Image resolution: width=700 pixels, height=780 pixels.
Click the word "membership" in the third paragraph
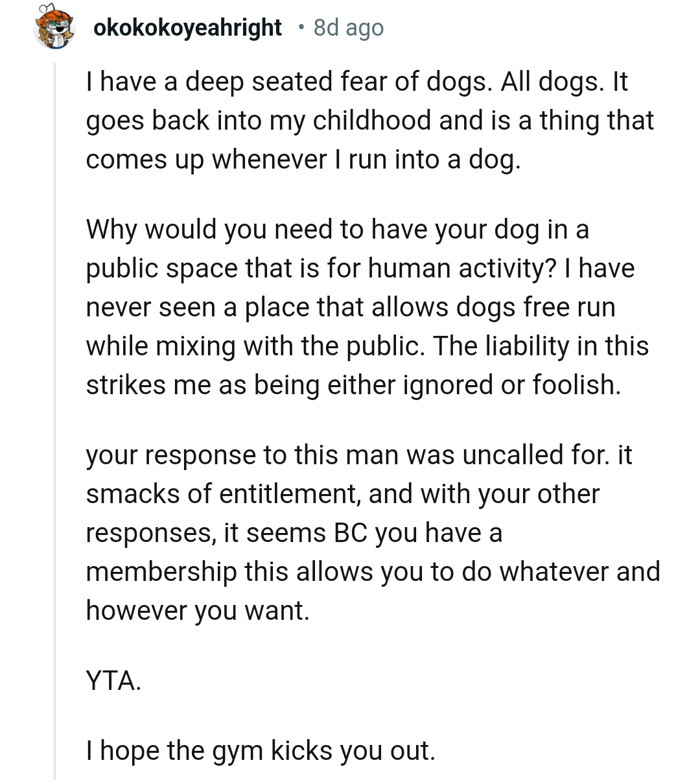tap(161, 572)
